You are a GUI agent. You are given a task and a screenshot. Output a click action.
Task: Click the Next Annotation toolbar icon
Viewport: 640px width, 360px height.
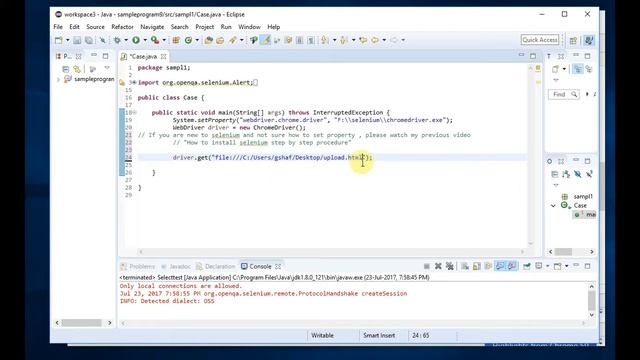pyautogui.click(x=325, y=40)
